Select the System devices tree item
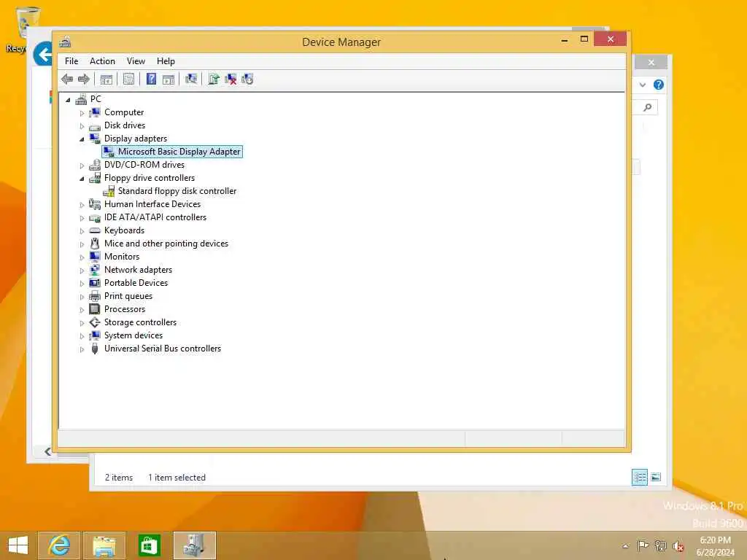The image size is (747, 560). (133, 335)
